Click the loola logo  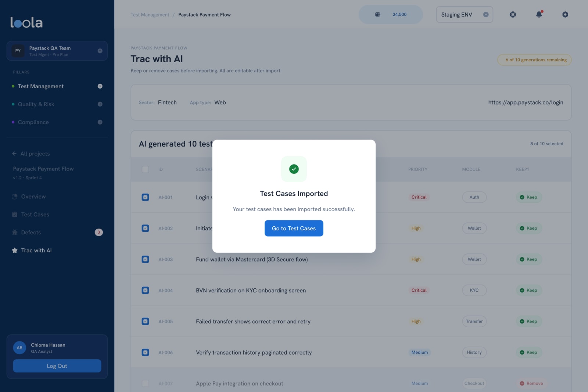[x=26, y=22]
